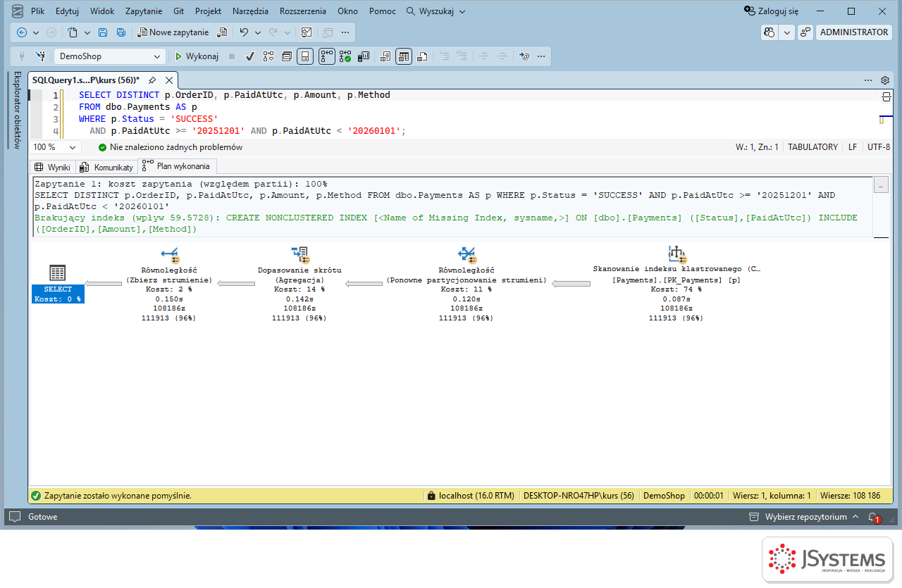Toggle Include Client Statistics
902x588 pixels.
point(364,56)
